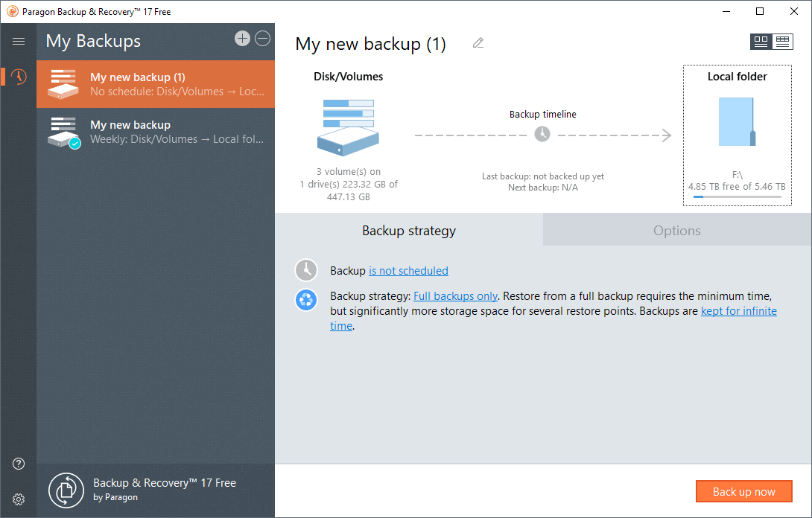Click the 'by Paragon' footer text

tap(115, 497)
